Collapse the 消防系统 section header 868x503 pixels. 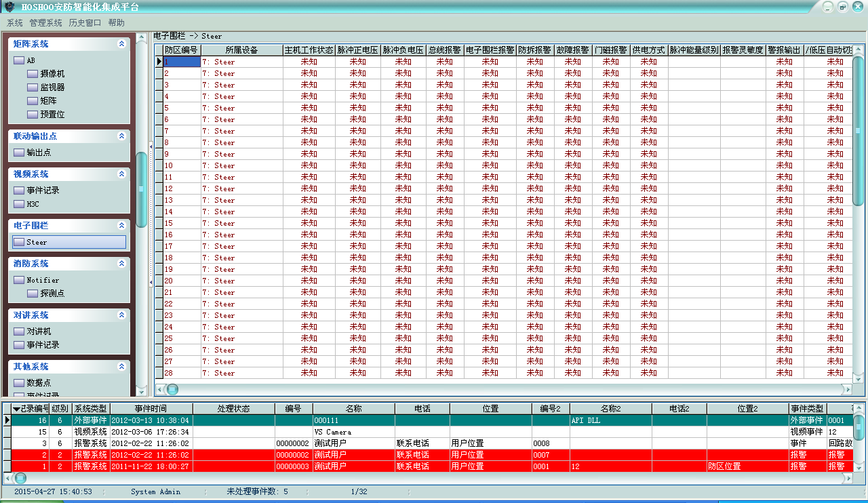tap(121, 264)
